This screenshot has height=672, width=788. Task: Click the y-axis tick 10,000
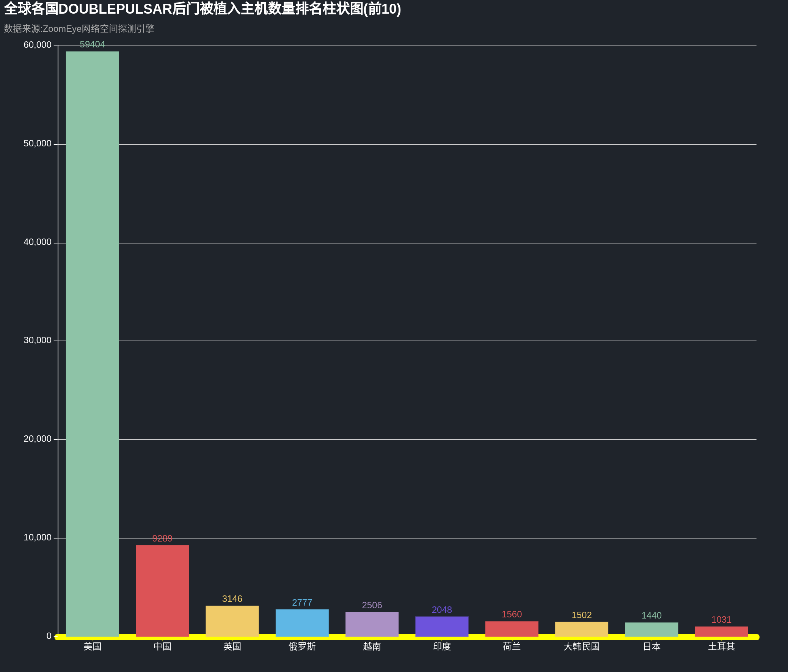pos(37,537)
